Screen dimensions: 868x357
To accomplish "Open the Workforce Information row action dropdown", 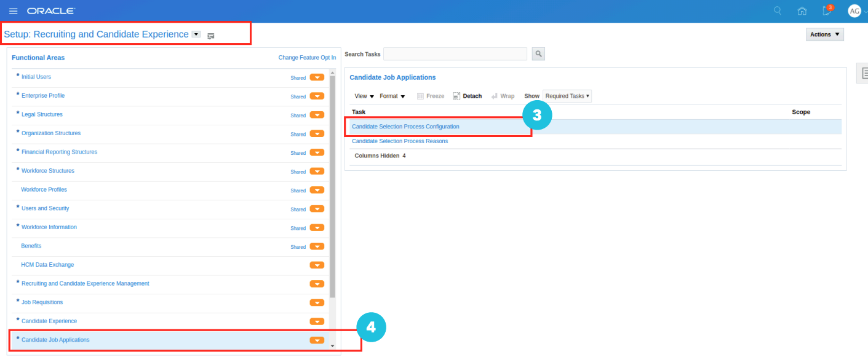I will (317, 227).
